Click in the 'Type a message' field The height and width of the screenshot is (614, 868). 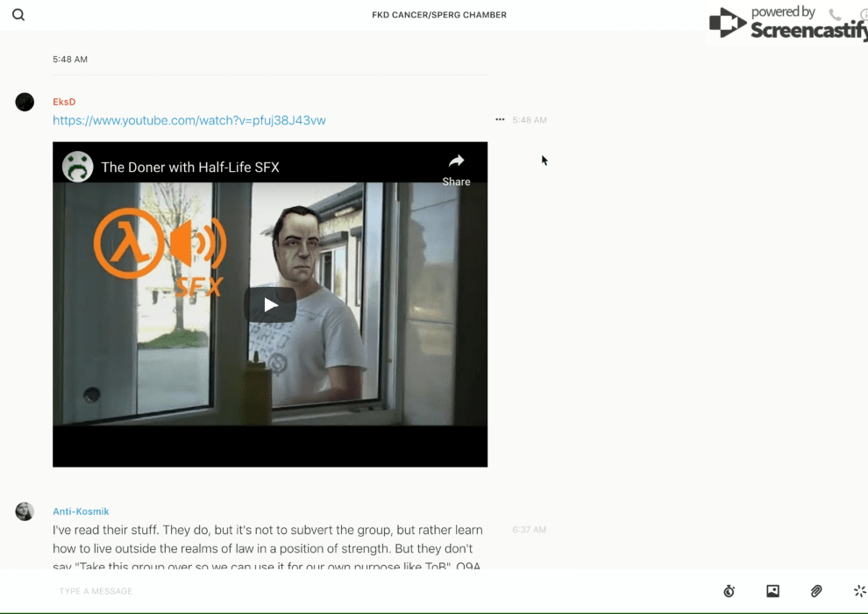(351, 591)
